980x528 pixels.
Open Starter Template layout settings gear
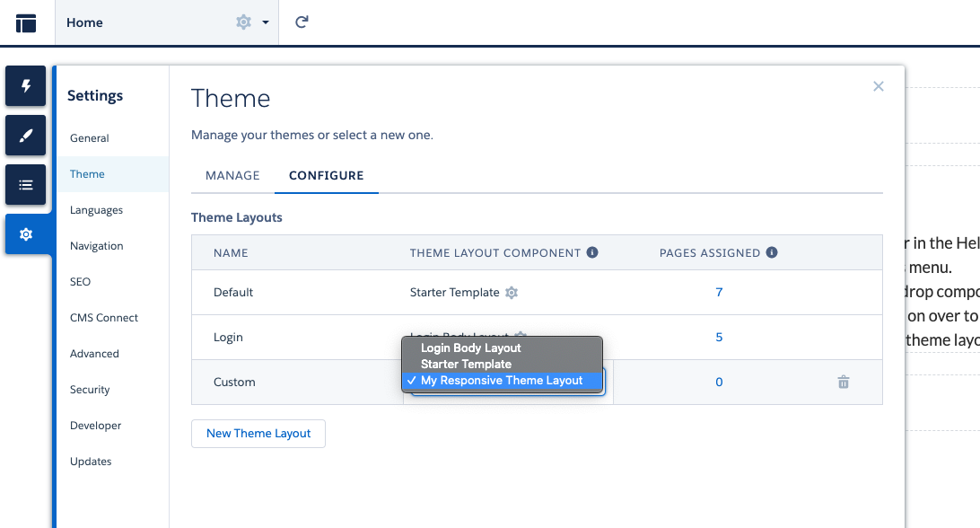[512, 292]
